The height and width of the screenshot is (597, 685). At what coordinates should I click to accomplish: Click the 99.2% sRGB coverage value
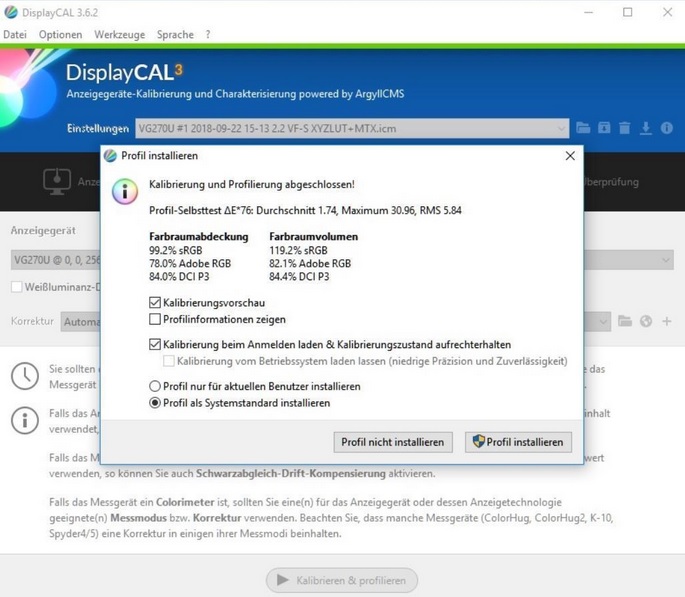point(176,250)
